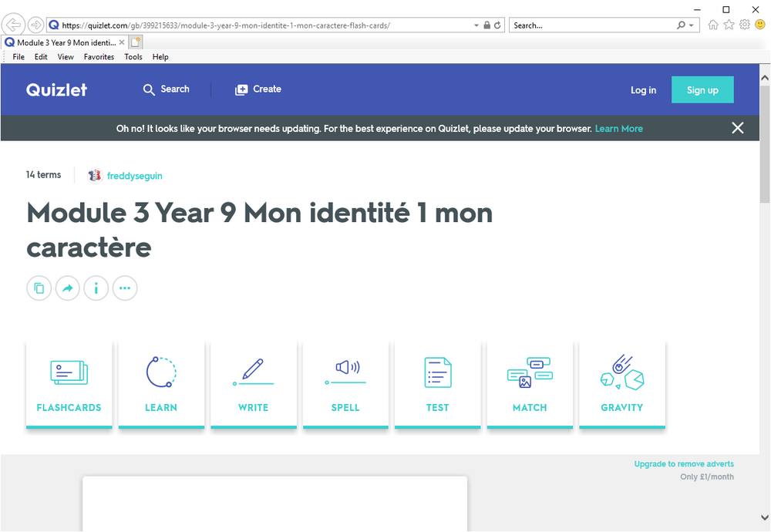Open the Help menu
This screenshot has width=771, height=532.
pos(160,56)
